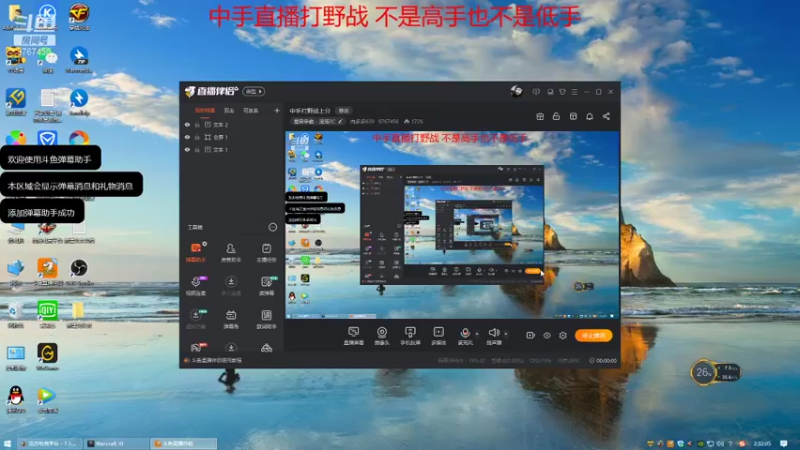Open the share icon in header

point(606,116)
